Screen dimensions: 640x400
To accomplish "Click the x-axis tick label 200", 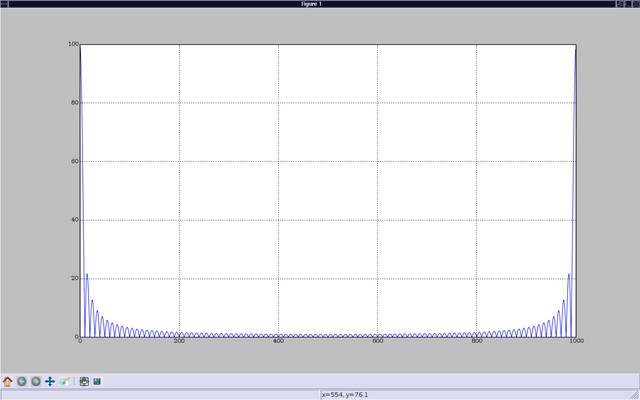I will point(179,341).
